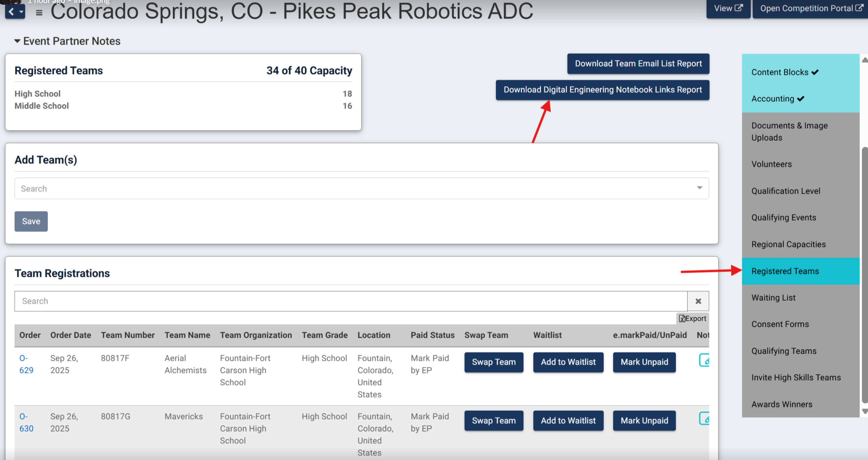Click the Save button under Add Team(s)
868x460 pixels.
click(x=31, y=221)
